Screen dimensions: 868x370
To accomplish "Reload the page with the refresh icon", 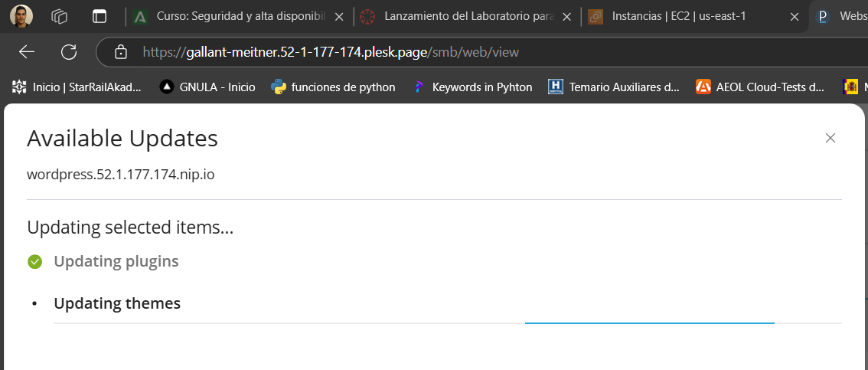I will click(69, 52).
